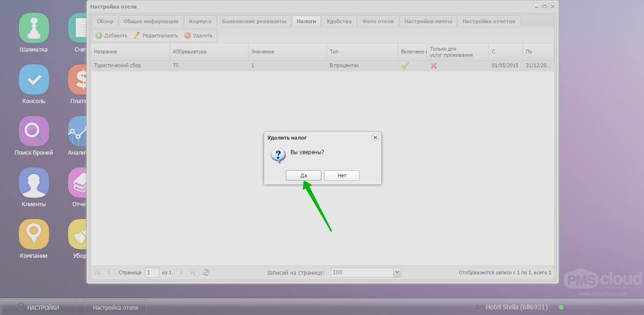Maximize the Настройка отеля window

(544, 7)
